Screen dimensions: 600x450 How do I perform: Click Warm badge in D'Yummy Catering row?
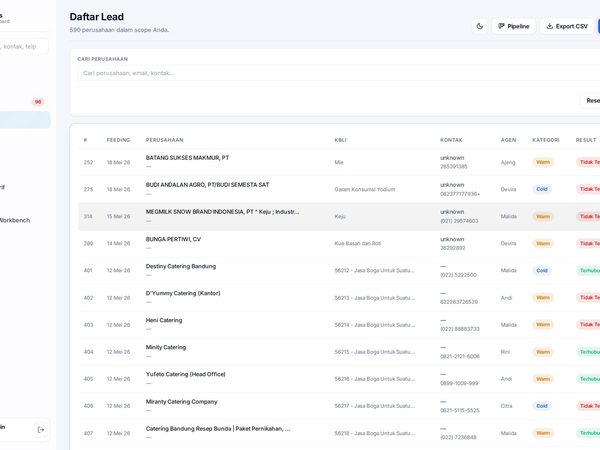543,298
